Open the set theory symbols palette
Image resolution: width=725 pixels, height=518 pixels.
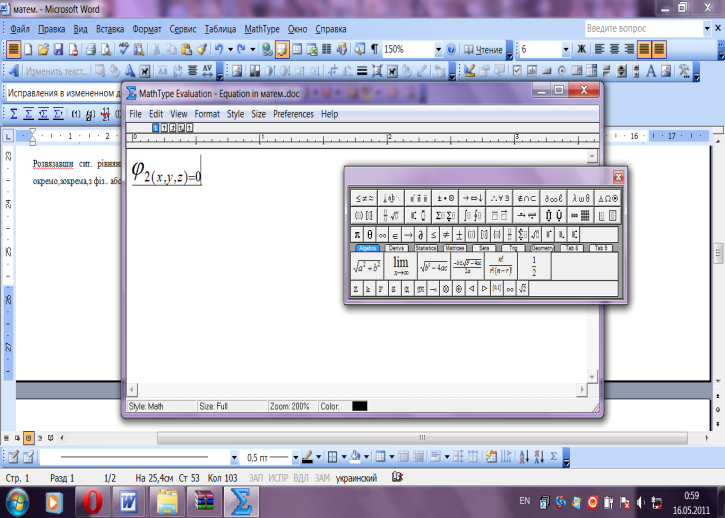click(x=527, y=198)
